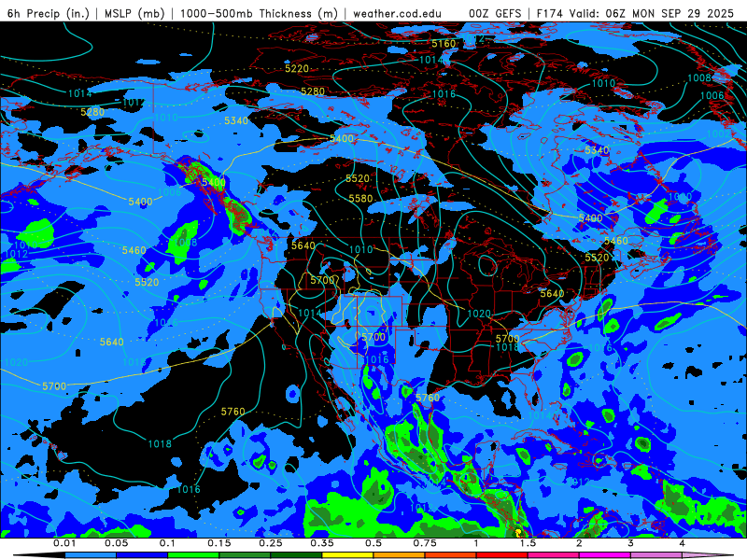747x560 pixels.
Task: Click the legend value 2
Action: pyautogui.click(x=579, y=543)
